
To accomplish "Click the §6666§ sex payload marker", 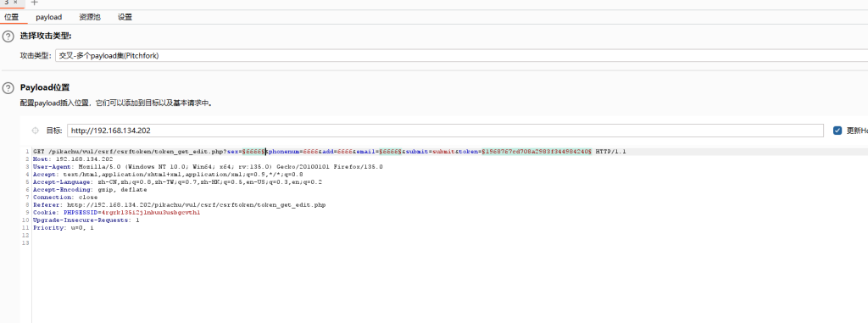I will 253,151.
